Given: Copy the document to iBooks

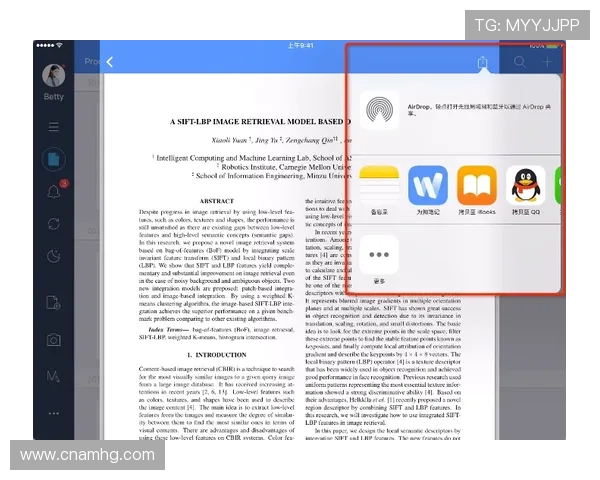Looking at the screenshot, I should tap(477, 187).
